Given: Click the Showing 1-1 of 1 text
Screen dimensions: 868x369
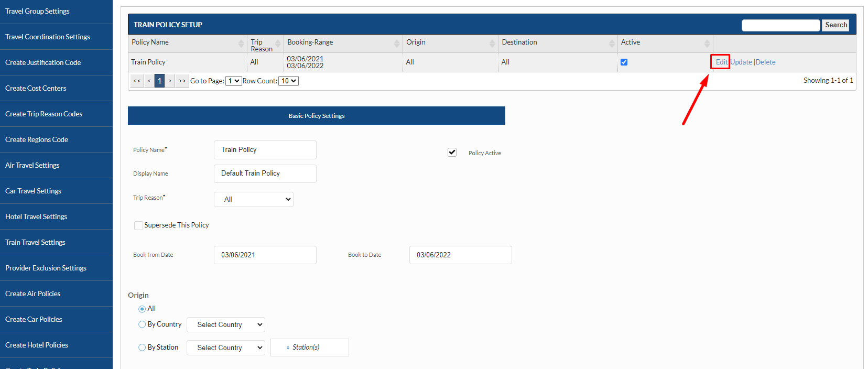Looking at the screenshot, I should [x=828, y=80].
